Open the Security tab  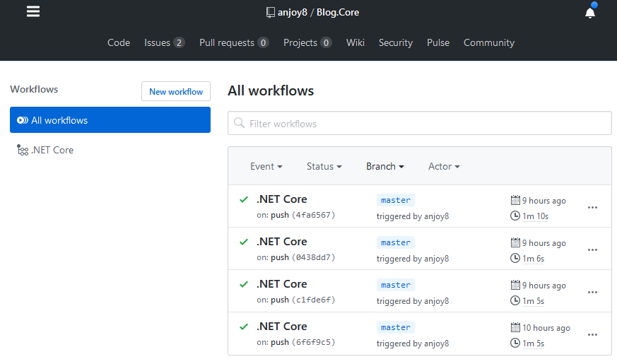[396, 42]
